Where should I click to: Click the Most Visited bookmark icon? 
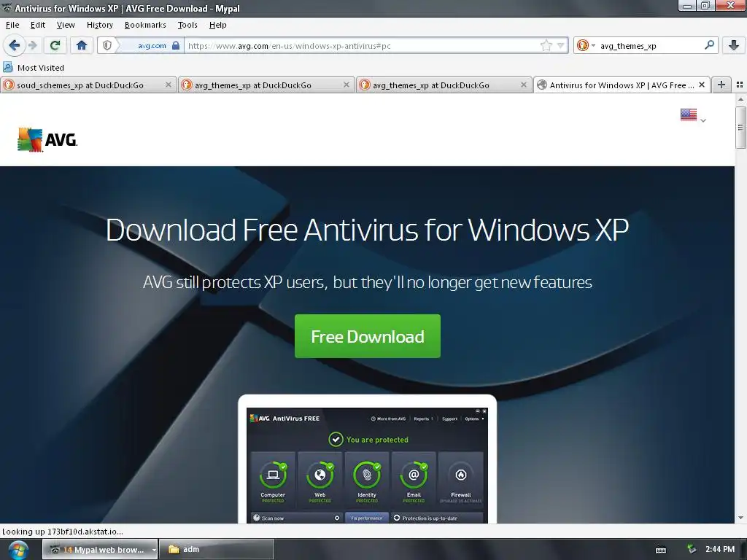(7, 68)
